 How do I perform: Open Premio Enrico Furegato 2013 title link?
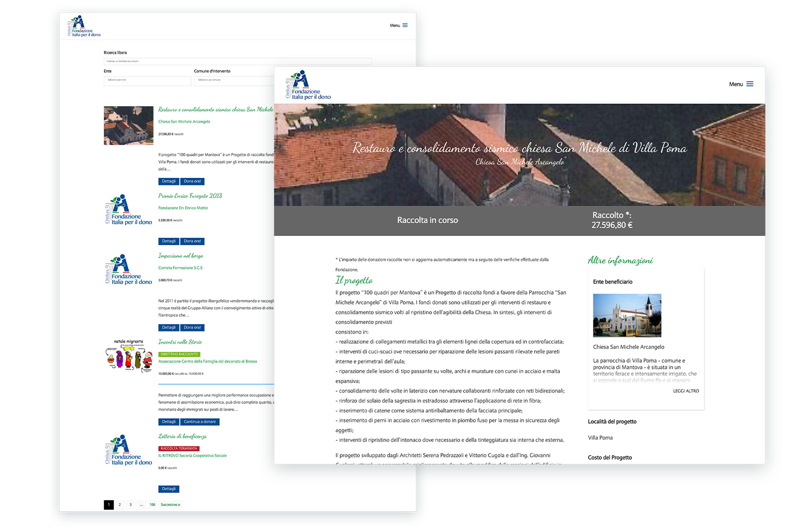pos(190,196)
